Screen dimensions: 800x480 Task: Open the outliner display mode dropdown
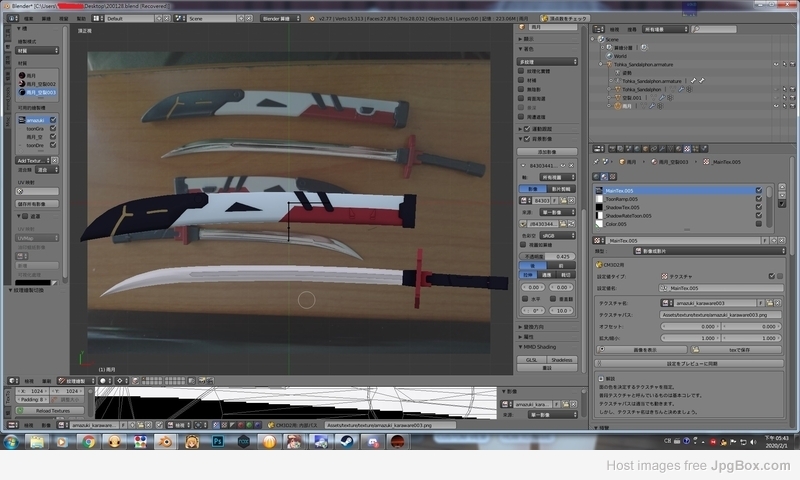(x=665, y=30)
